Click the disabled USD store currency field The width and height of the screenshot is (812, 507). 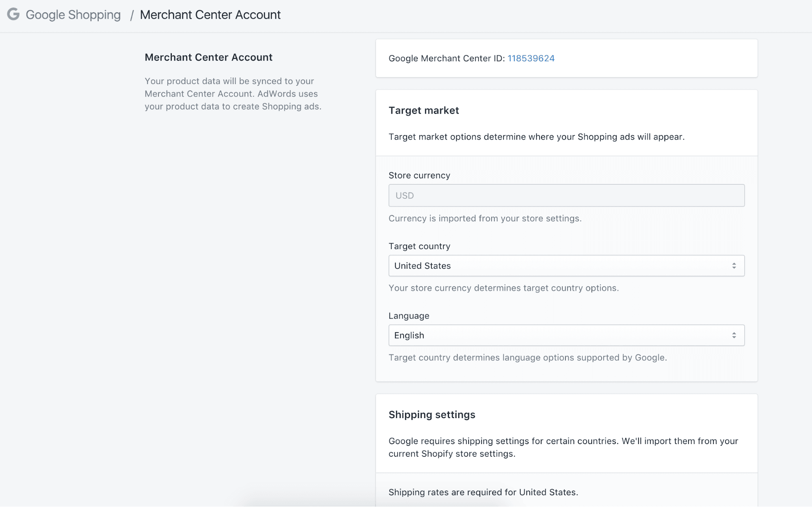tap(566, 195)
